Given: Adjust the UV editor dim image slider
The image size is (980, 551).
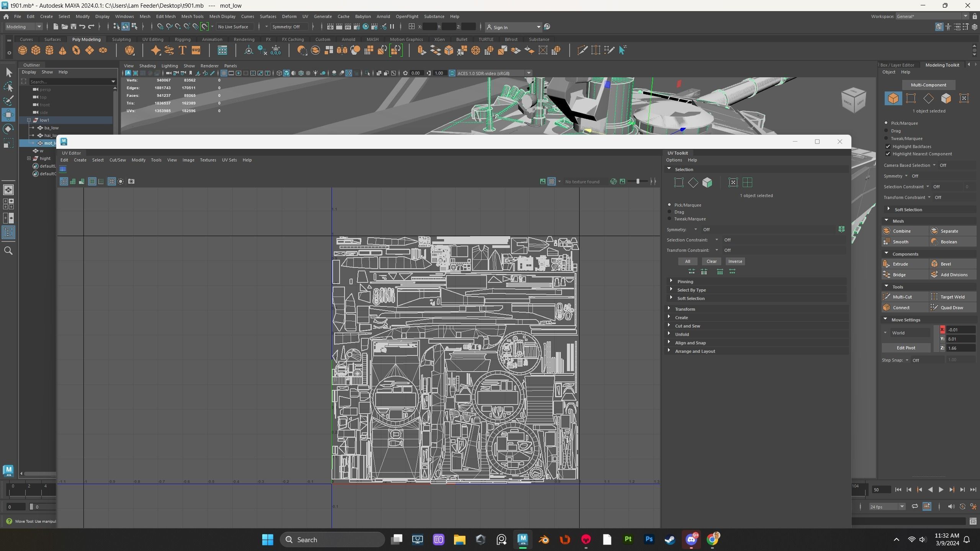Looking at the screenshot, I should click(638, 181).
